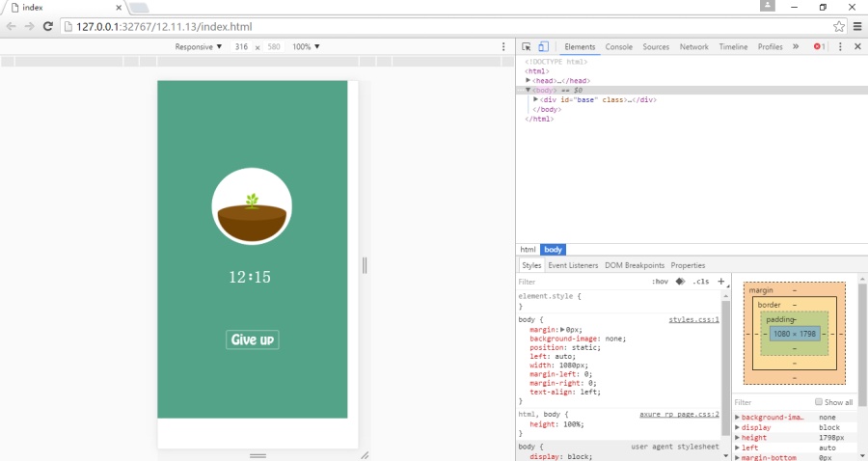Select html in the breadcrumb bar
This screenshot has height=461, width=868.
point(528,250)
